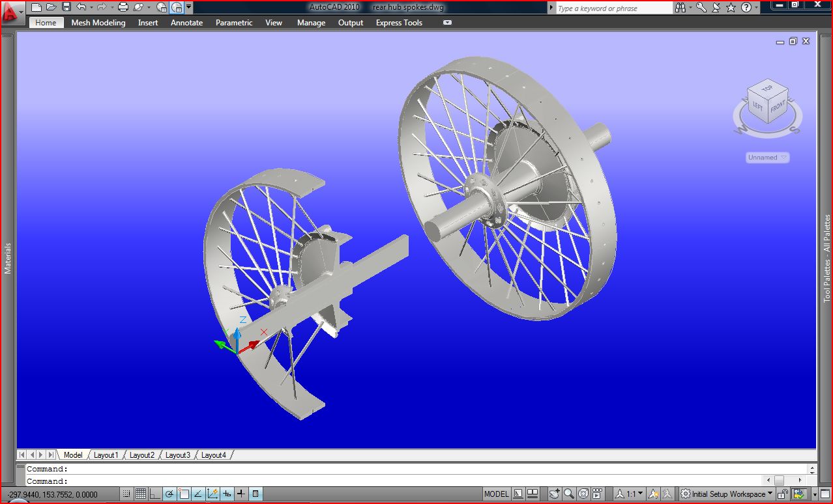Click the Redo arrow icon
Screen dimensions: 833x504
(102, 7)
